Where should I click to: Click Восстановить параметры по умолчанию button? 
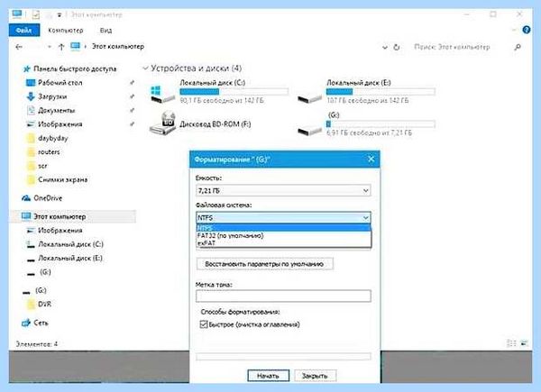click(264, 264)
